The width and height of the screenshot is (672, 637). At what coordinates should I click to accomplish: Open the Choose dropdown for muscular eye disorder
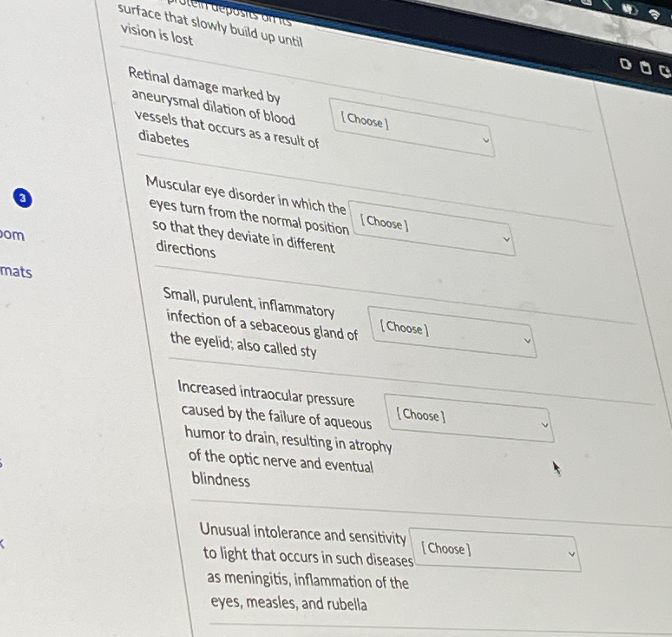432,228
